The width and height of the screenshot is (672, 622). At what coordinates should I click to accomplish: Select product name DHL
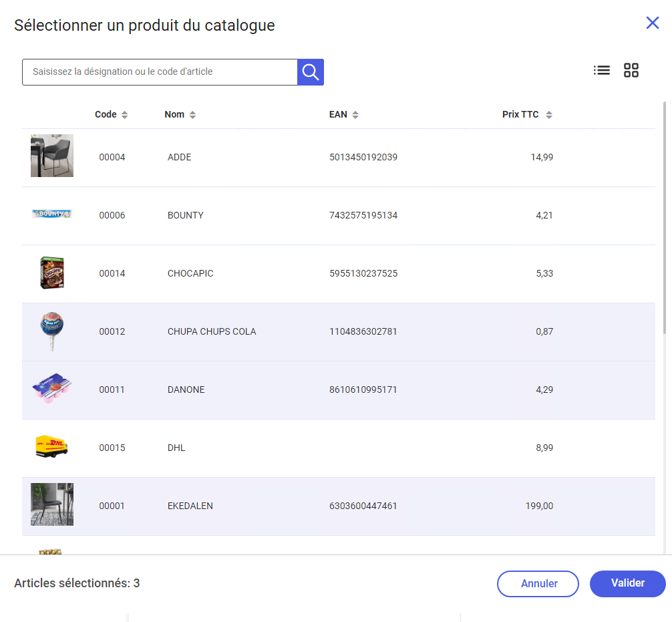point(176,448)
